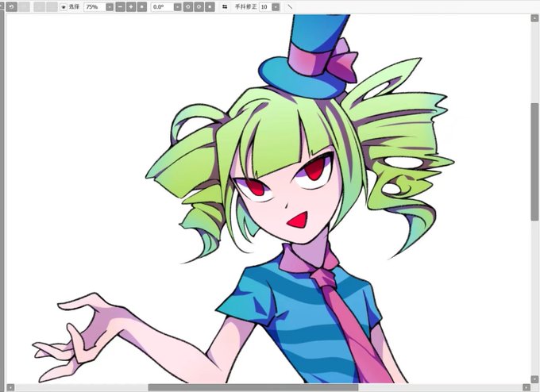Click the scroll up arrow

(534, 18)
